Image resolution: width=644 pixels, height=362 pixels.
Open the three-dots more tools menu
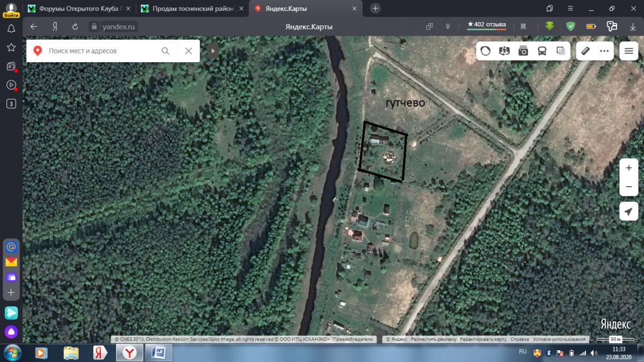click(604, 51)
